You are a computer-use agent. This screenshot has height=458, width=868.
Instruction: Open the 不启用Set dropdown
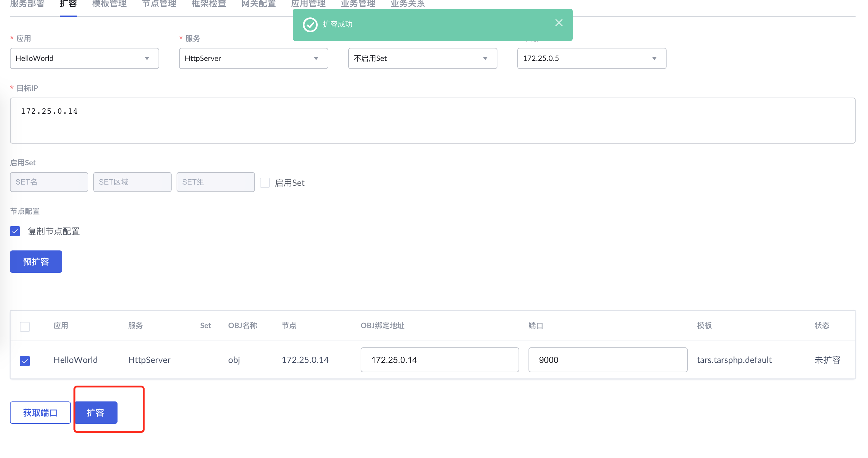click(422, 58)
